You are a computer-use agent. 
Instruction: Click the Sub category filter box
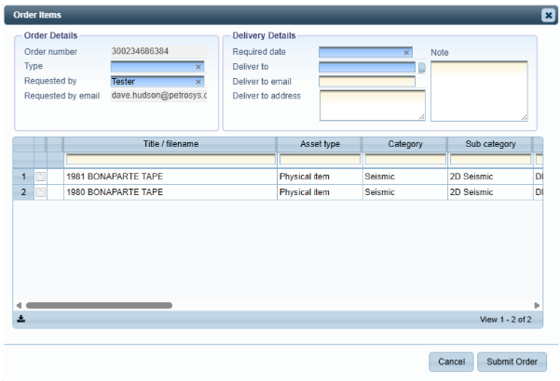click(490, 159)
